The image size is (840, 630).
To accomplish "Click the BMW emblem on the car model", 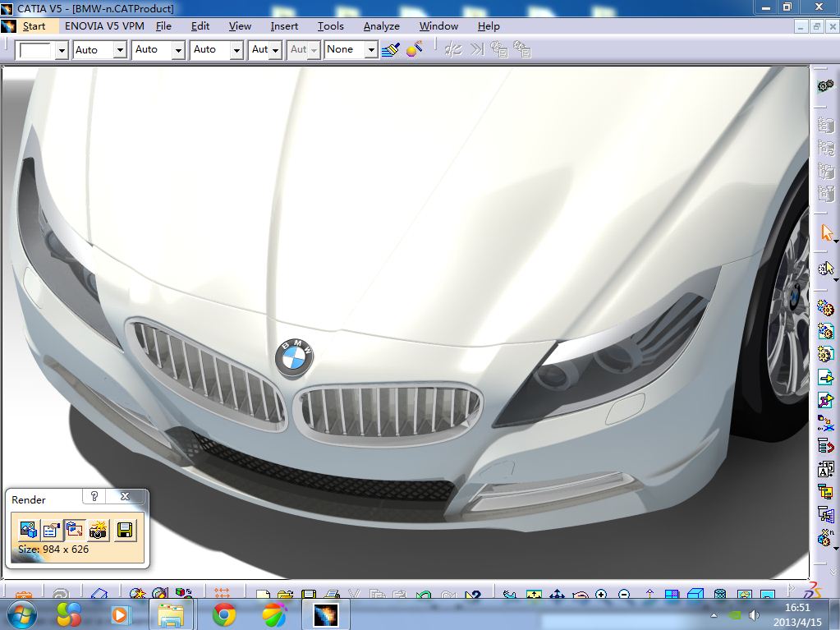I will point(294,356).
